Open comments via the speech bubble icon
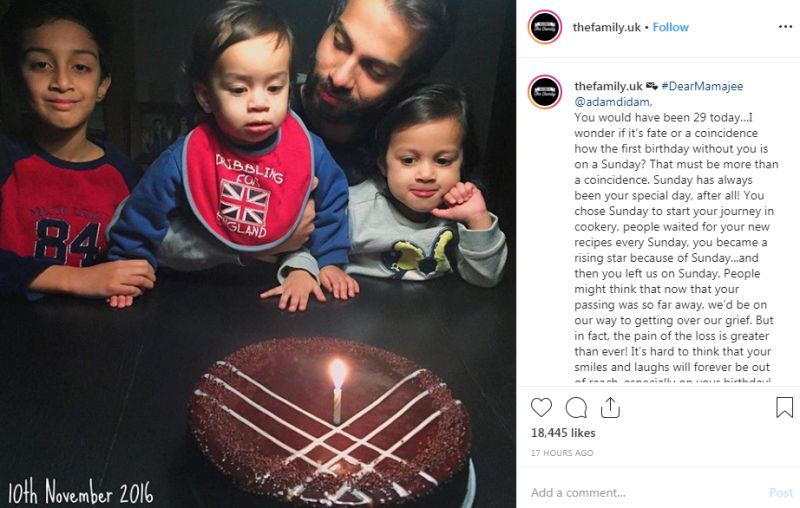 point(576,408)
